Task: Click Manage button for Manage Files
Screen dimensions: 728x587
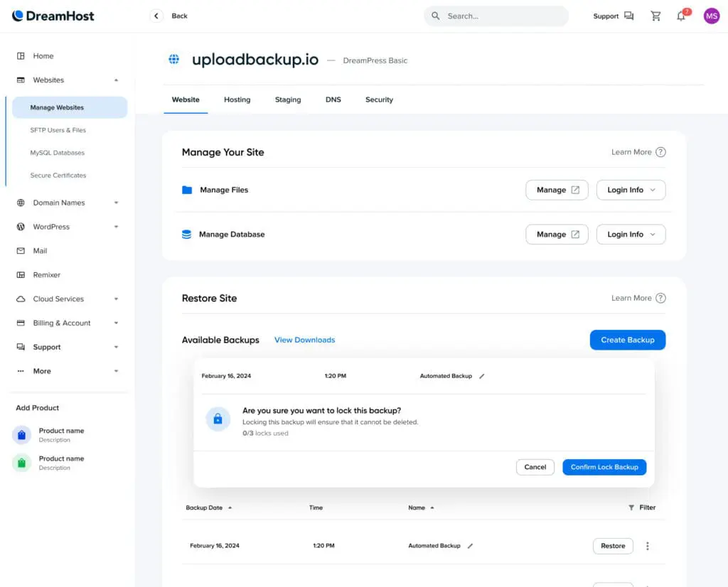Action: (557, 190)
